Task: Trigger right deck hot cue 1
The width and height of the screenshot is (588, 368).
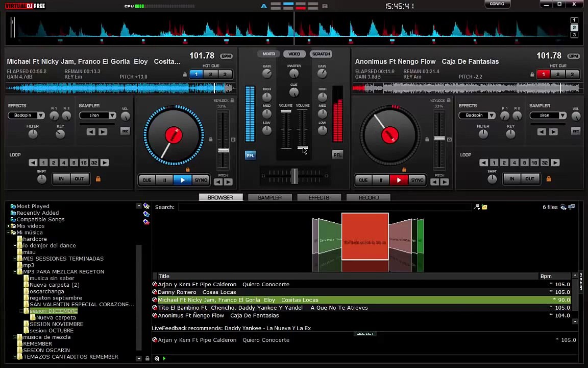Action: point(544,74)
